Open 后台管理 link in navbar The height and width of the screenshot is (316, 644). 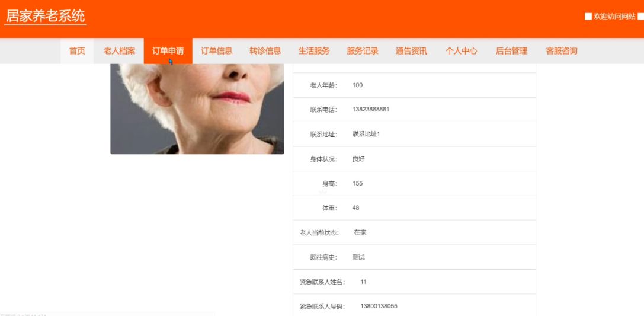[511, 51]
